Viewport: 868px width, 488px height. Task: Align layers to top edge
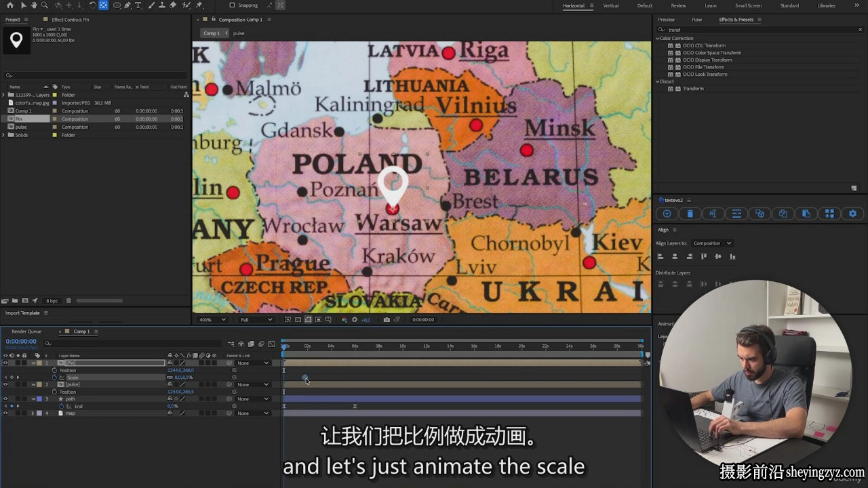point(704,257)
